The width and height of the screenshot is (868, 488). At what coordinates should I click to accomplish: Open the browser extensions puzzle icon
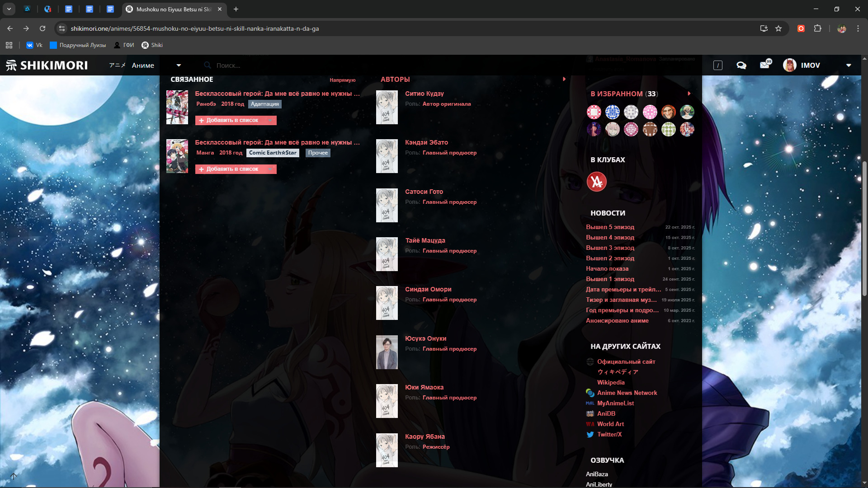[817, 28]
